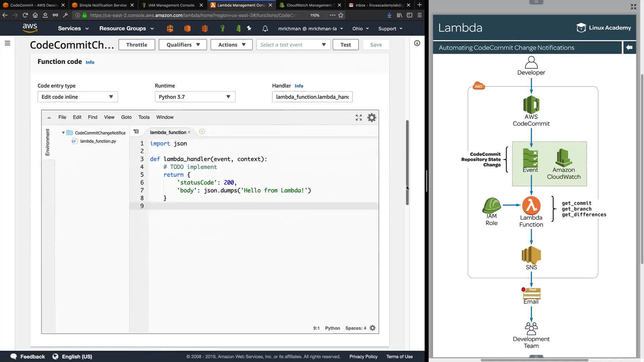Click the notifications bell icon
Viewport: 644px width, 362px height.
point(265,29)
